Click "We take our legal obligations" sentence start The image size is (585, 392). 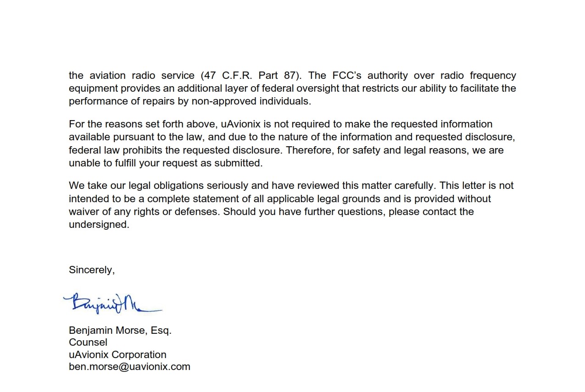[x=136, y=186]
